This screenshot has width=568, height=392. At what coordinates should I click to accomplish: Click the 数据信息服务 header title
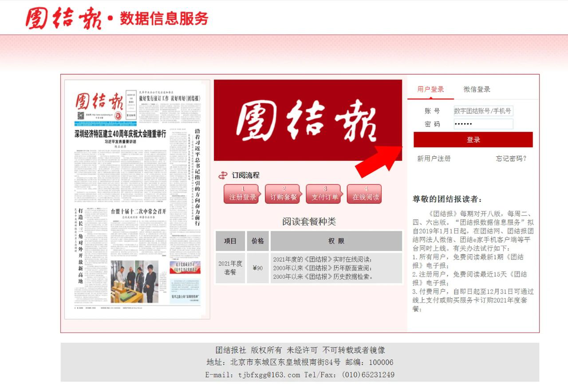click(164, 18)
